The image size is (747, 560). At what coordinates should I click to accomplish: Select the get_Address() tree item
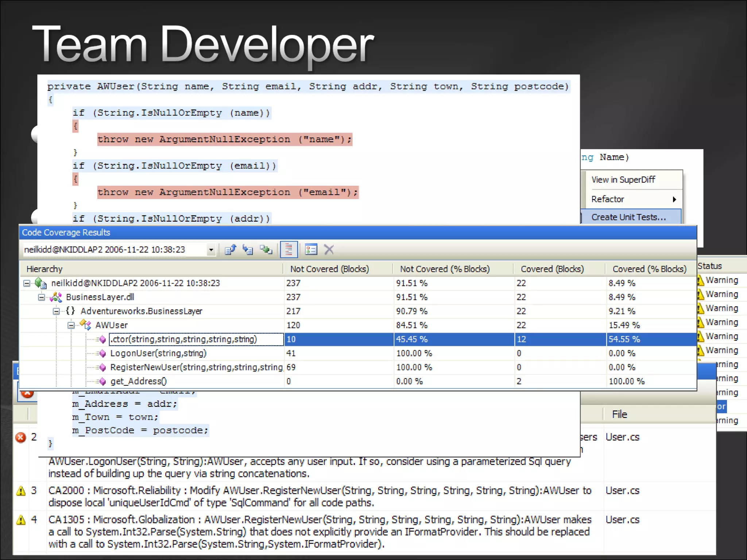tap(139, 381)
